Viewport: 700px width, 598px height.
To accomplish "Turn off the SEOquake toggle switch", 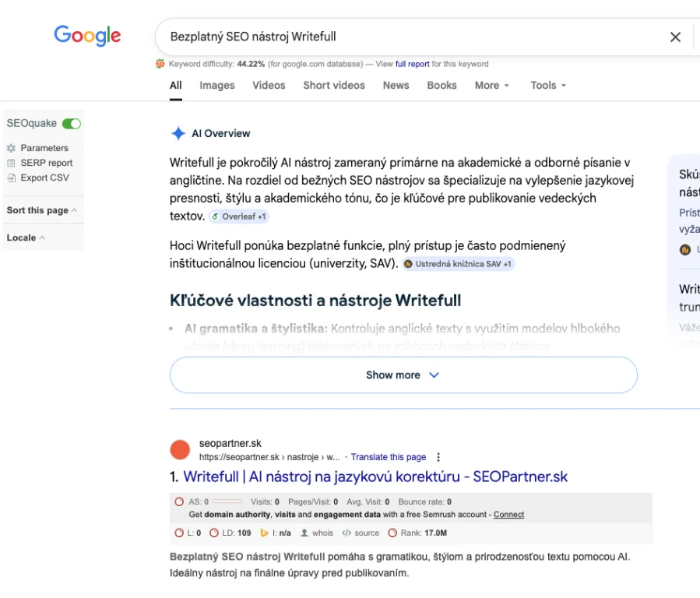I will point(72,123).
